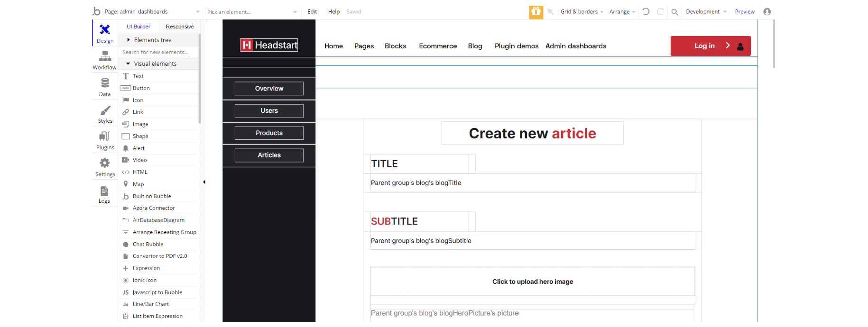Click the Users sidebar button
The image size is (868, 327).
coord(269,111)
